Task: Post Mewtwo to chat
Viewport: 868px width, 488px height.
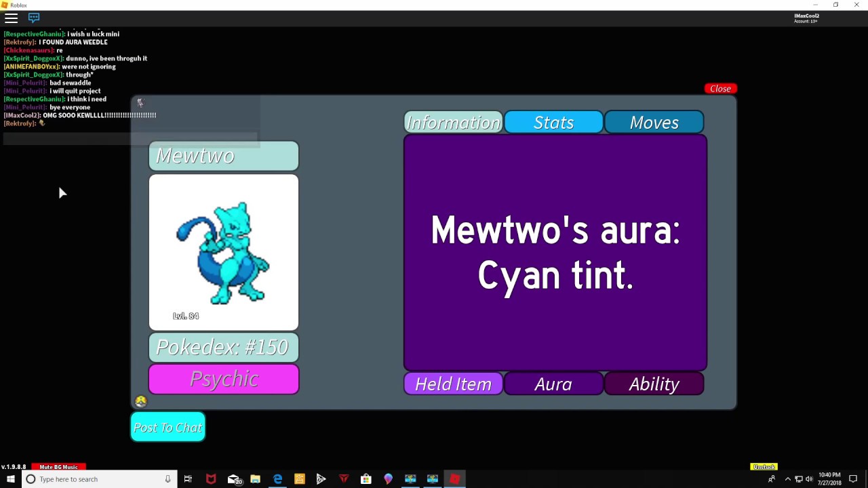Action: point(168,427)
